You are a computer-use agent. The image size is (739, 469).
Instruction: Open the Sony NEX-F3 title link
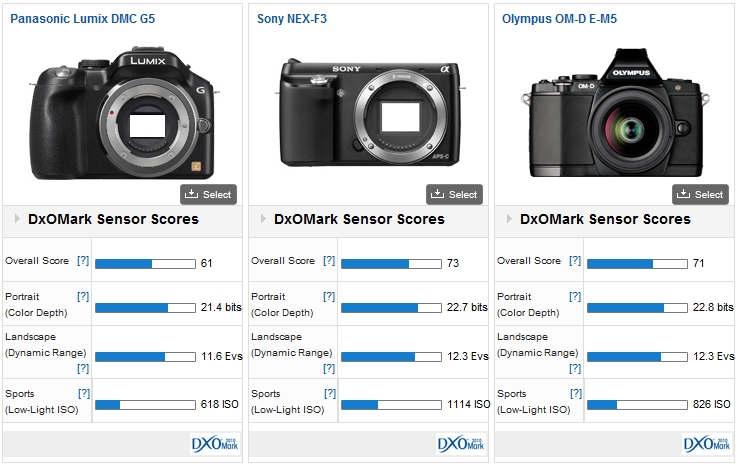tap(292, 19)
